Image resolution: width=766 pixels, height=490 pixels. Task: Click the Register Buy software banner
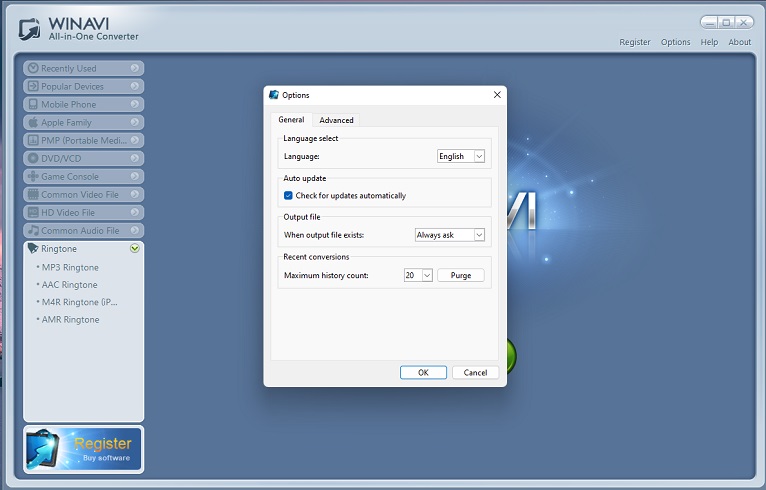pos(84,449)
